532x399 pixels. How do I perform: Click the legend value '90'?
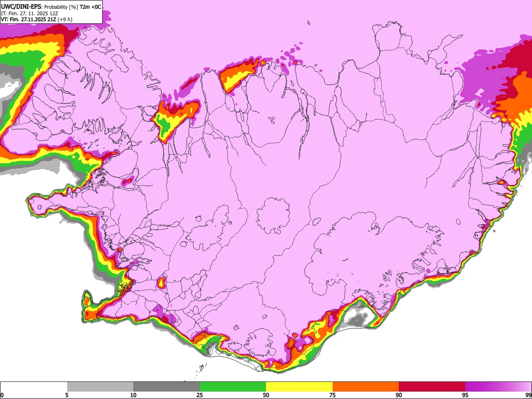point(399,395)
